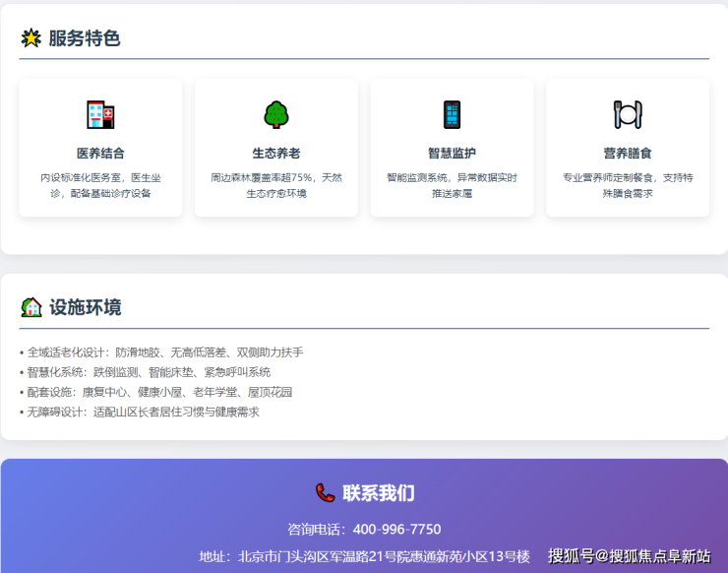728x573 pixels.
Task: Click the 全域适老化设计 bullet item
Action: 161,352
